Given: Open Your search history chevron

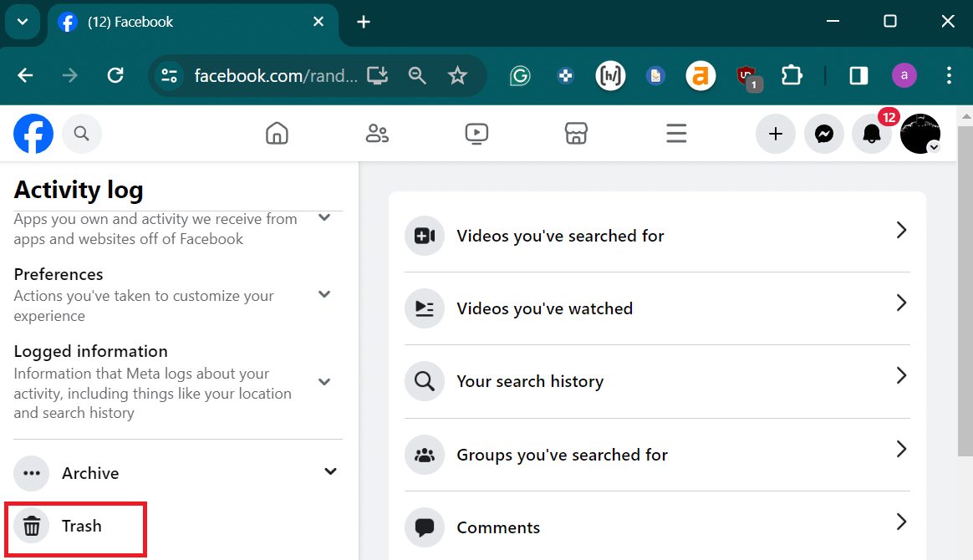Looking at the screenshot, I should (x=902, y=375).
